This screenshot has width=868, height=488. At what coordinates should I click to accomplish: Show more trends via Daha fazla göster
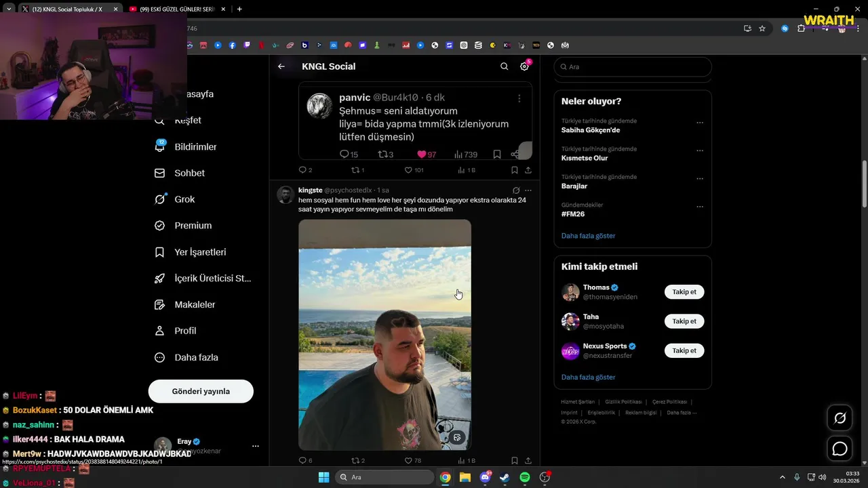point(589,236)
